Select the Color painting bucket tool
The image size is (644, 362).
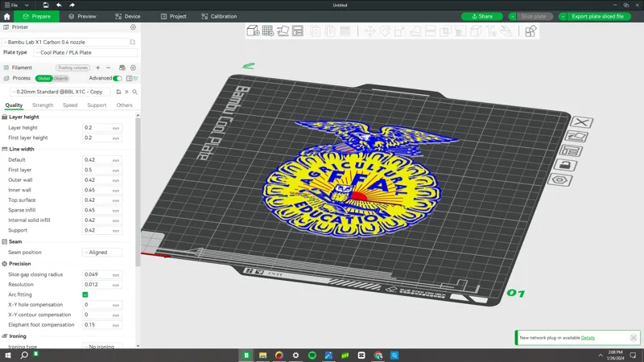[x=506, y=31]
